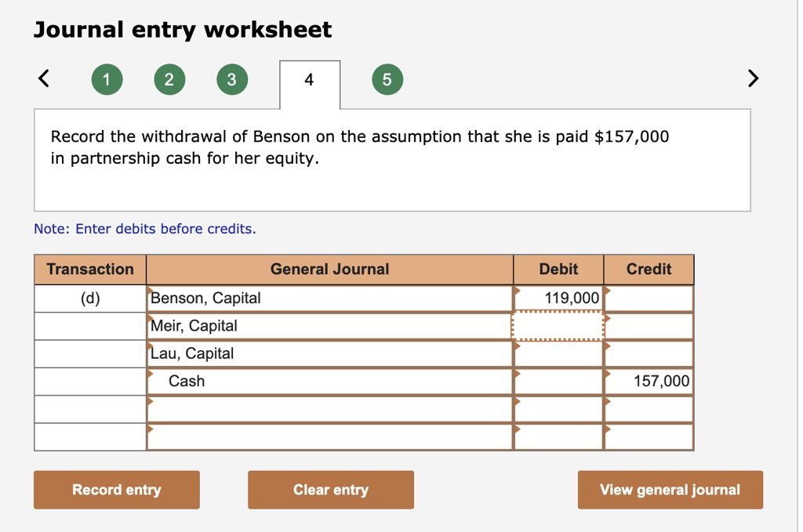Image resolution: width=803 pixels, height=532 pixels.
Task: Expand the account dropdown on the Meir, Capital row
Action: pyautogui.click(x=150, y=320)
